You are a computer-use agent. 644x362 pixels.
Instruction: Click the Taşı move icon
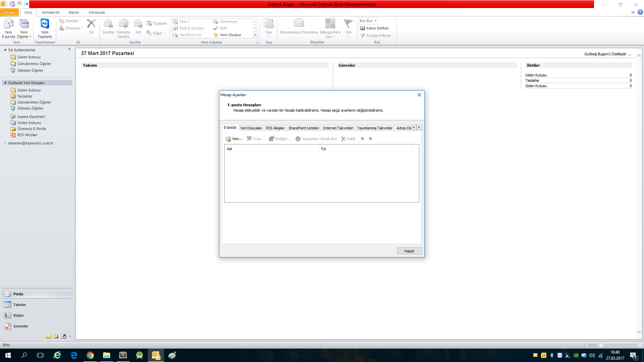click(269, 27)
